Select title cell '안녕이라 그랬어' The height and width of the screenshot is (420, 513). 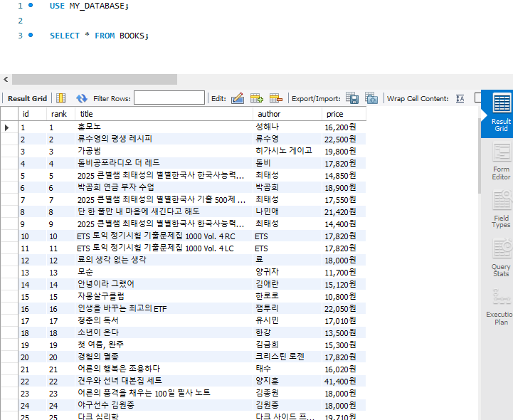click(164, 285)
